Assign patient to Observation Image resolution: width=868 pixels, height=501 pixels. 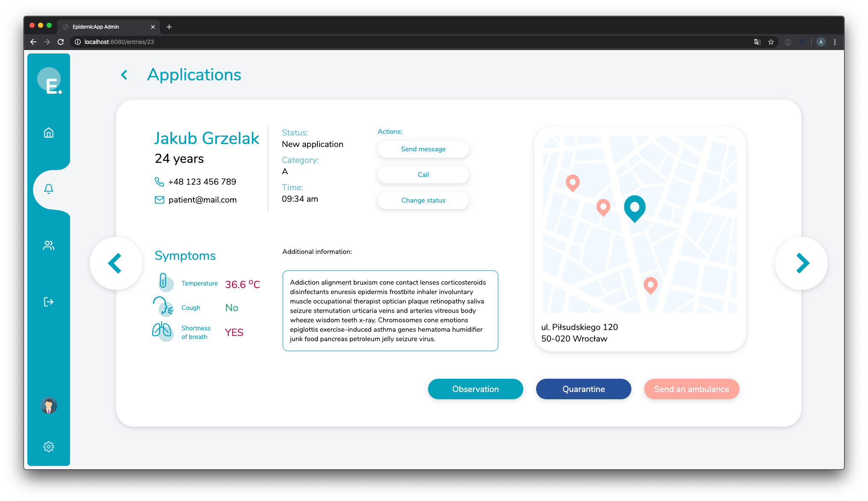pos(475,389)
